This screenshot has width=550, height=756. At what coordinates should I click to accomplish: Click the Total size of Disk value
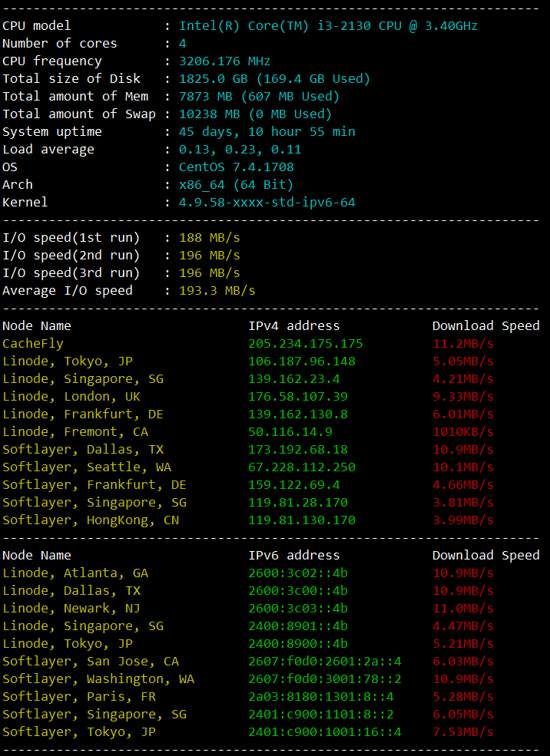[274, 79]
